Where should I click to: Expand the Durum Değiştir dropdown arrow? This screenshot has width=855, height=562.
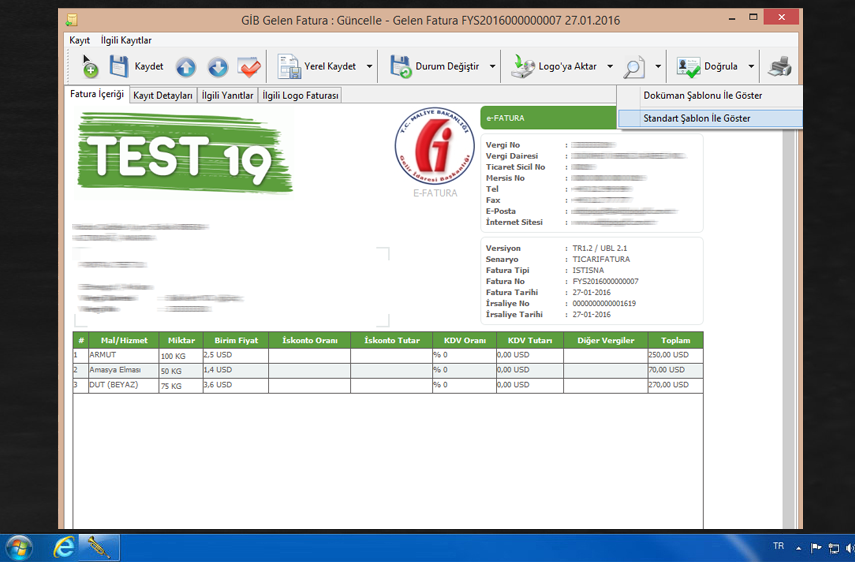coord(492,67)
